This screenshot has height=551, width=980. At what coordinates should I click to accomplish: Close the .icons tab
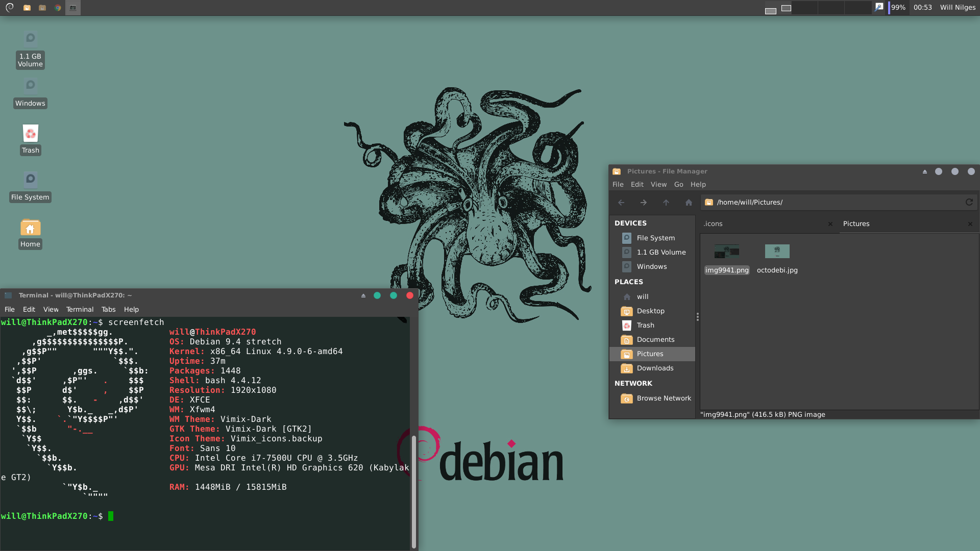[x=830, y=224]
